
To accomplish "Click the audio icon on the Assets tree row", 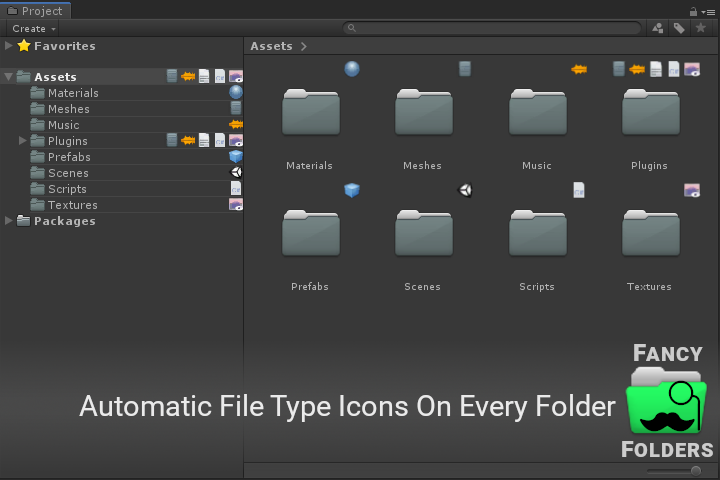I will [188, 76].
